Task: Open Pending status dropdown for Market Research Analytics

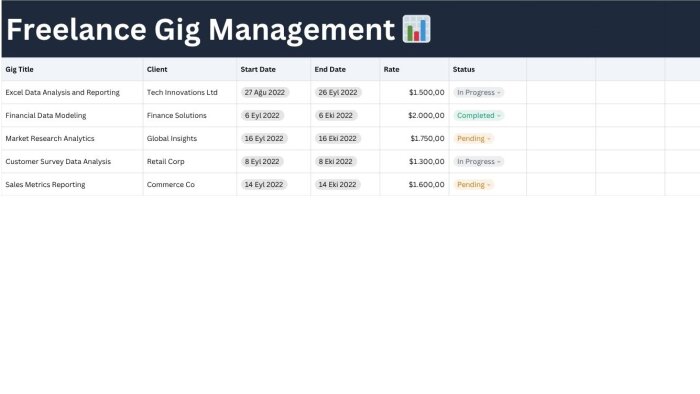Action: point(474,139)
